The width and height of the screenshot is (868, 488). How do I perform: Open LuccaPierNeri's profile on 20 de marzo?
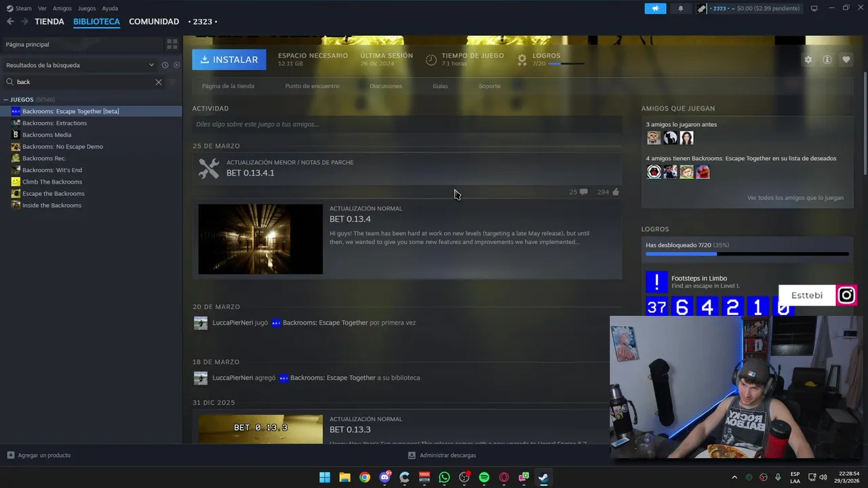[232, 323]
